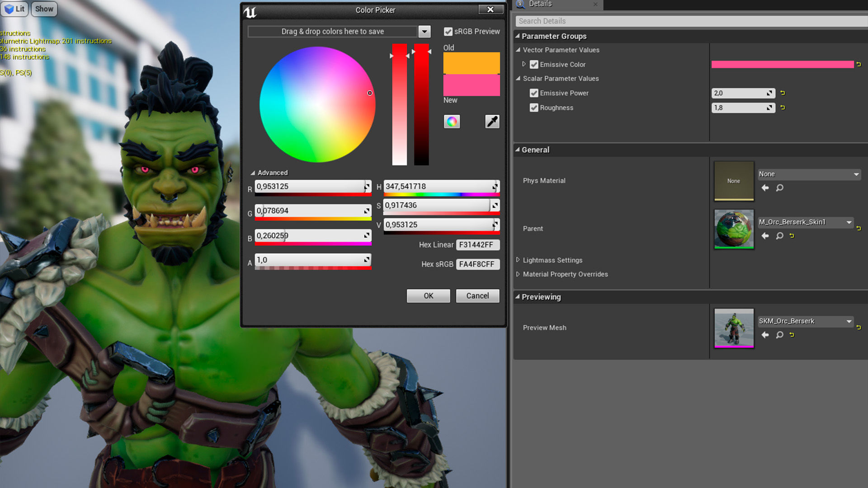
Task: Uncheck Emissive Power parameter override
Action: point(534,93)
